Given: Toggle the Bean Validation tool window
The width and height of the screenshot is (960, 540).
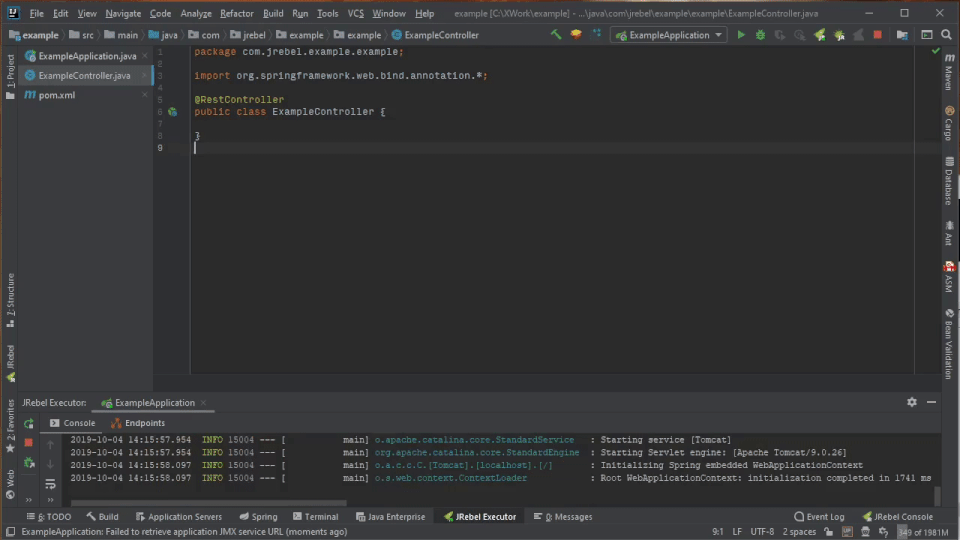Looking at the screenshot, I should pos(949,344).
